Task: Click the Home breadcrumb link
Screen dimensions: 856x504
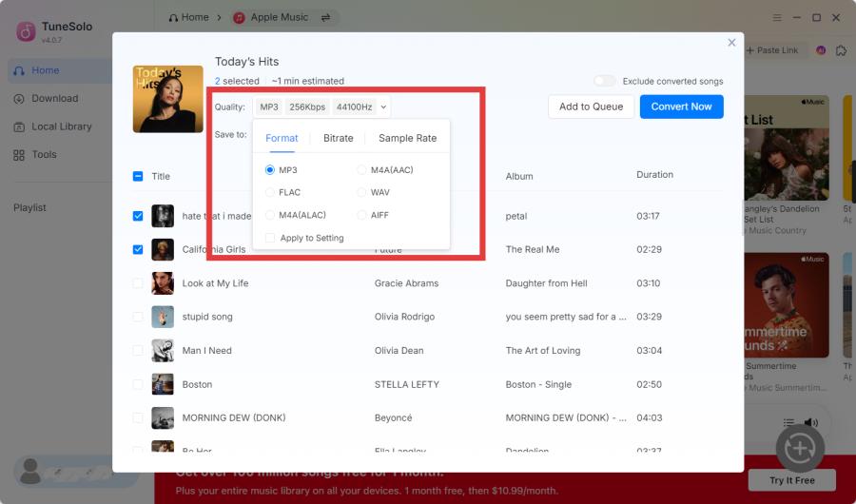Action: point(189,17)
